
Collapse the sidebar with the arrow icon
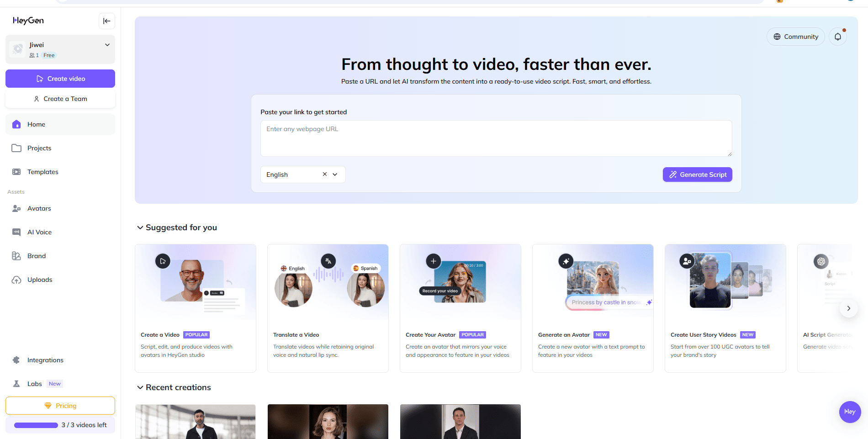[107, 21]
